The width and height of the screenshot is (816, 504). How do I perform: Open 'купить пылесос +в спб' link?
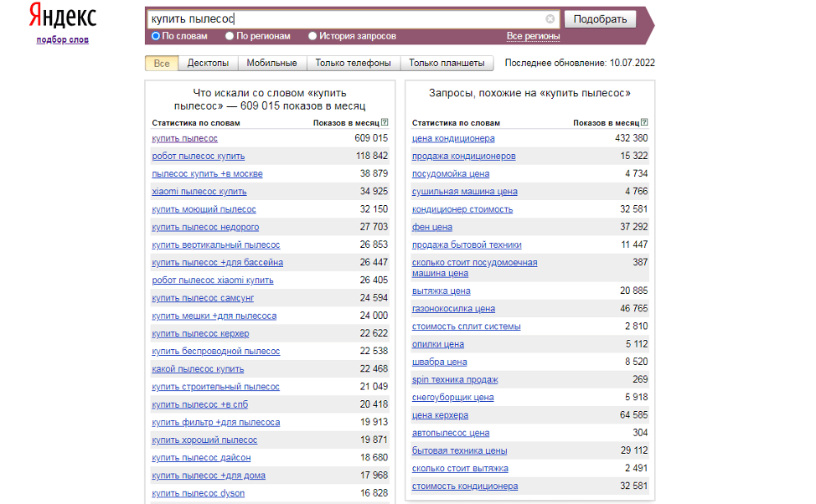click(200, 404)
